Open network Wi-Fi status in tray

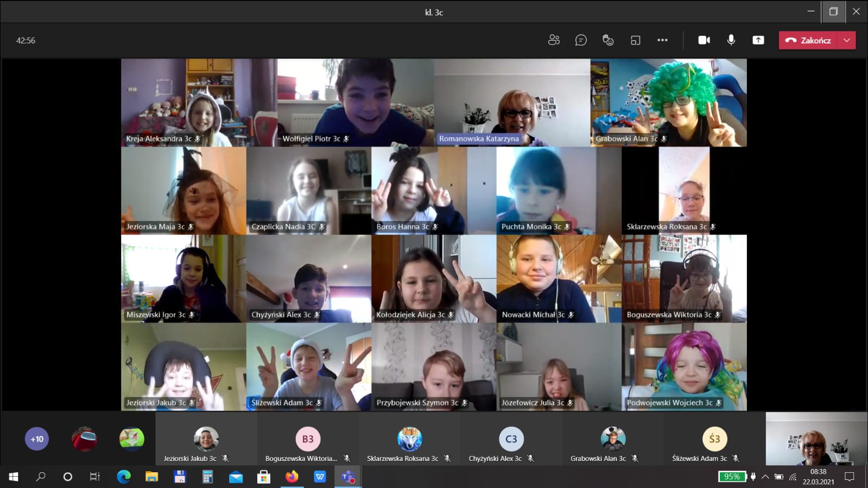793,477
